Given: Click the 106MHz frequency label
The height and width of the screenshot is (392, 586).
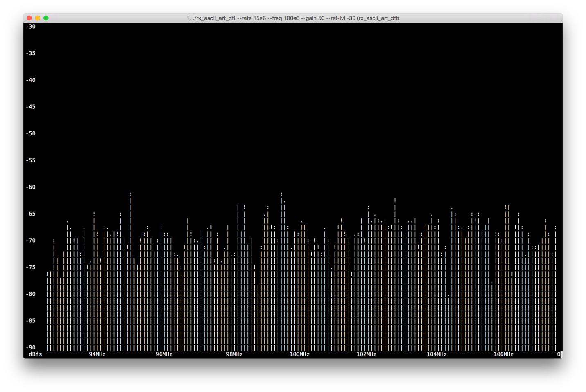Looking at the screenshot, I should [x=503, y=354].
